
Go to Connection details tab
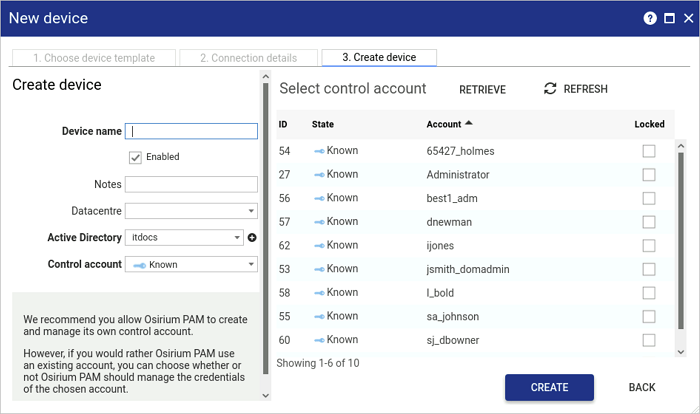coord(249,58)
